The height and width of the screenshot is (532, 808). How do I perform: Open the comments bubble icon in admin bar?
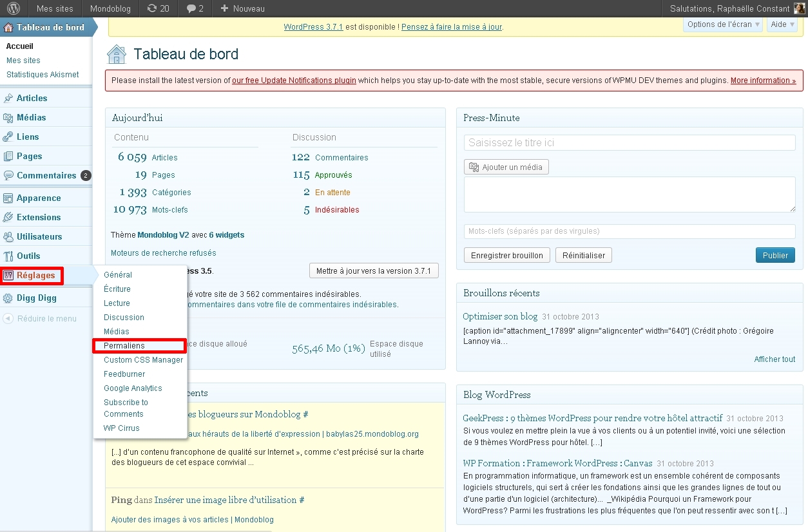pyautogui.click(x=191, y=8)
